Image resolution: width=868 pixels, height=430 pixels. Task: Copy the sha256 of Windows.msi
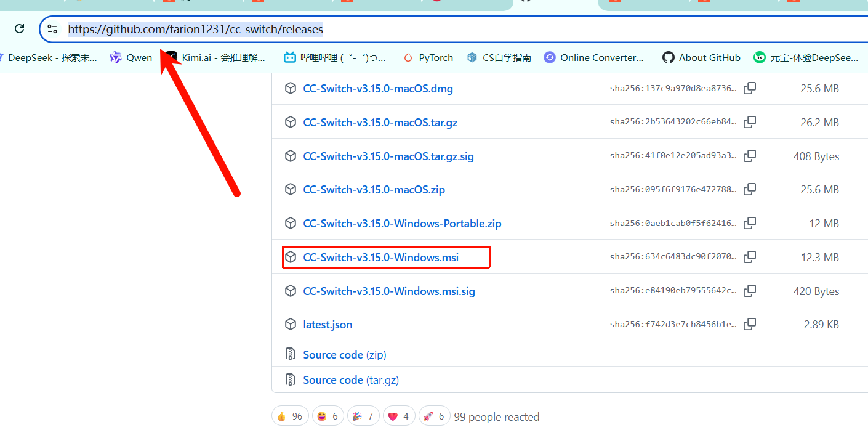tap(750, 257)
